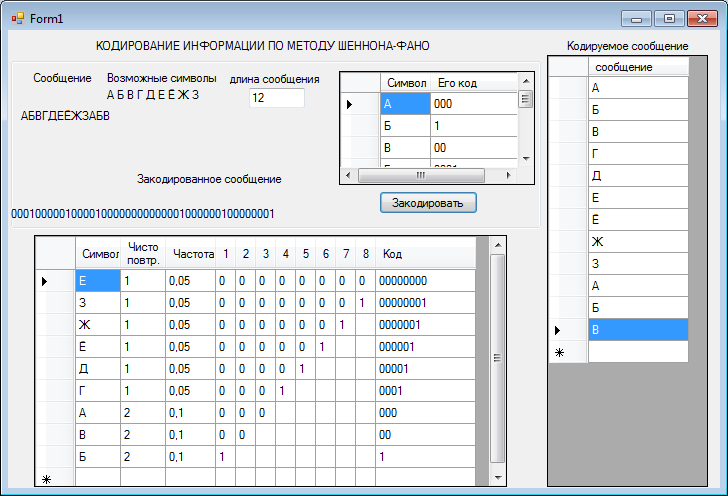Click empty new row cell in message list

coord(638,352)
